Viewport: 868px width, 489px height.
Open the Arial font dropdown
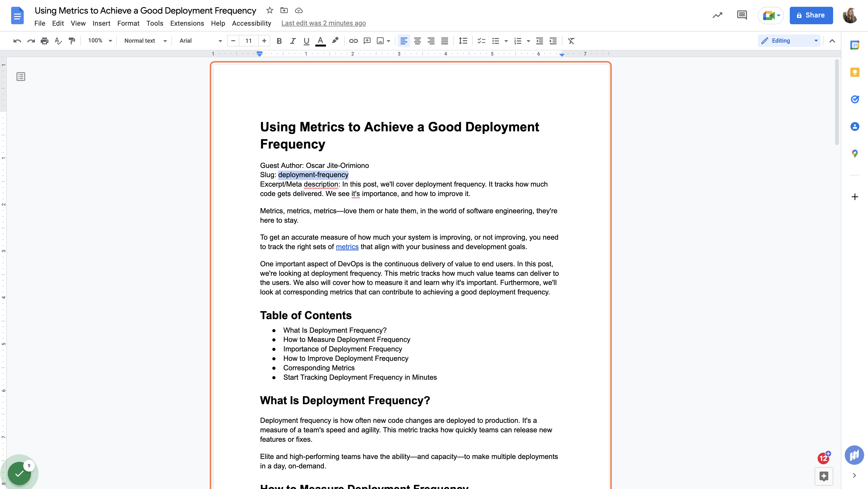pyautogui.click(x=201, y=41)
